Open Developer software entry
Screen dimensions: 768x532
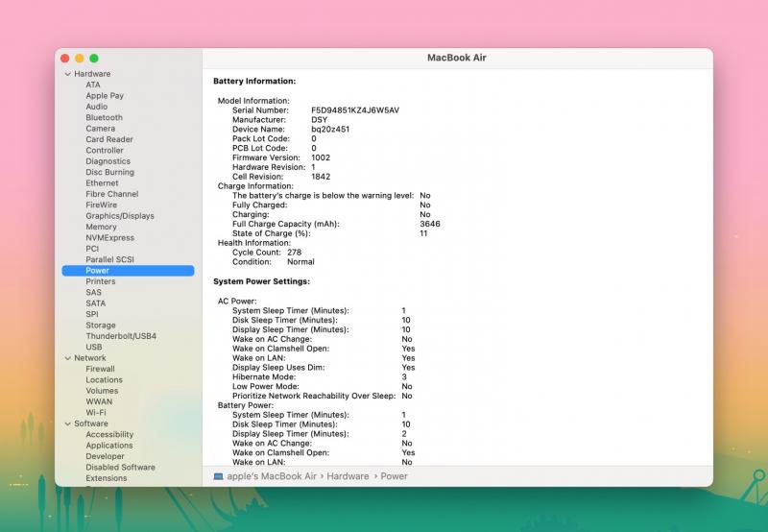[105, 456]
